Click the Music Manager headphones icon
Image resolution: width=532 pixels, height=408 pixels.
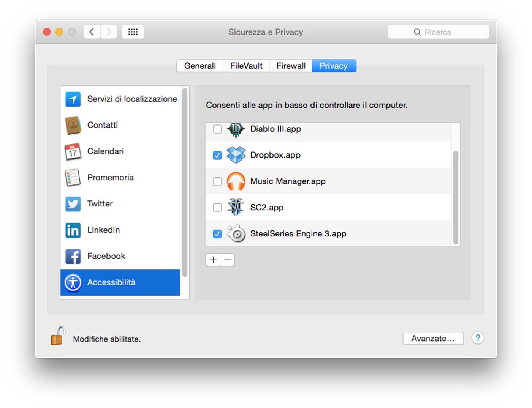point(236,181)
